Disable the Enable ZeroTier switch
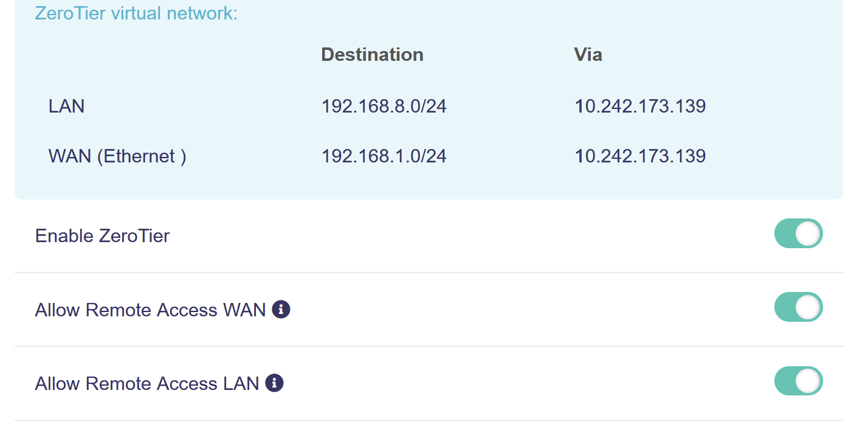The width and height of the screenshot is (868, 438). tap(798, 234)
